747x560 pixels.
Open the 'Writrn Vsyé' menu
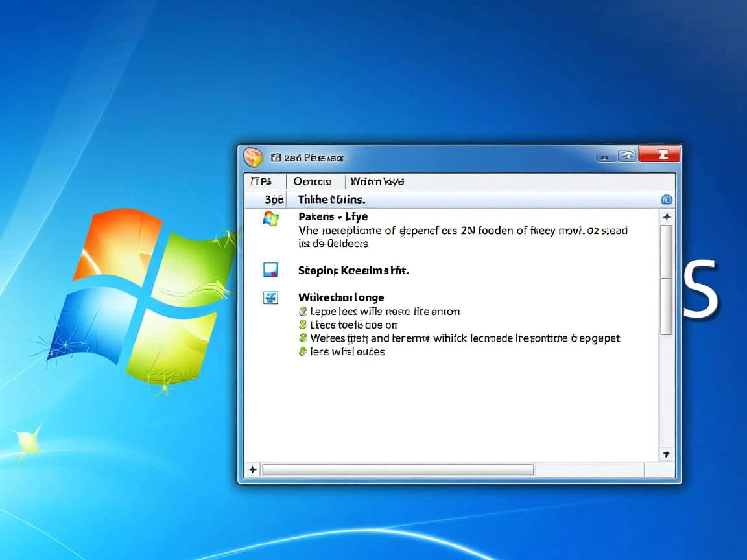(376, 181)
